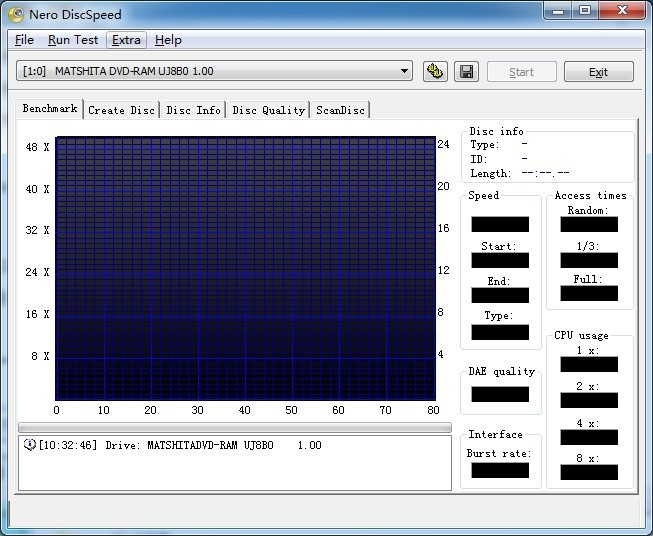Viewport: 653px width, 536px height.
Task: Click the info icon in the log entry
Action: point(29,445)
